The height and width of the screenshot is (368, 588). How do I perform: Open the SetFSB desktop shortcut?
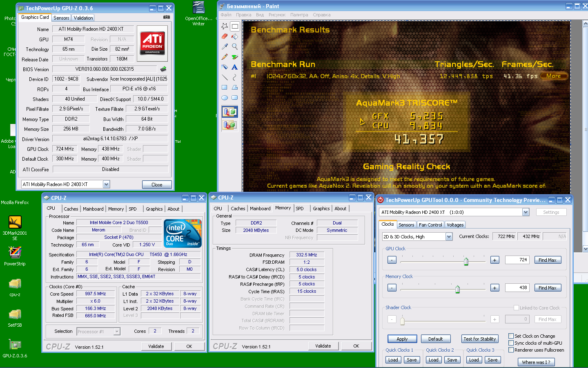[x=15, y=318]
